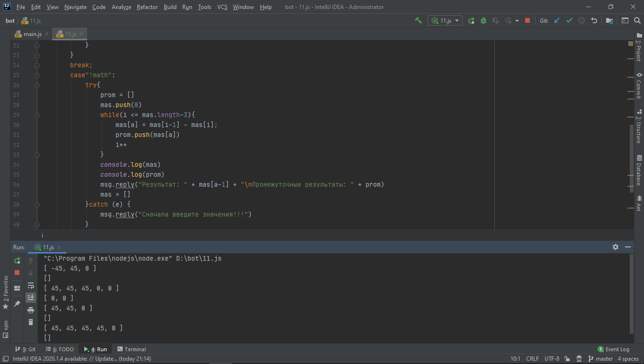Open Run panel settings gear
Viewport: 644px width, 364px height.
616,247
